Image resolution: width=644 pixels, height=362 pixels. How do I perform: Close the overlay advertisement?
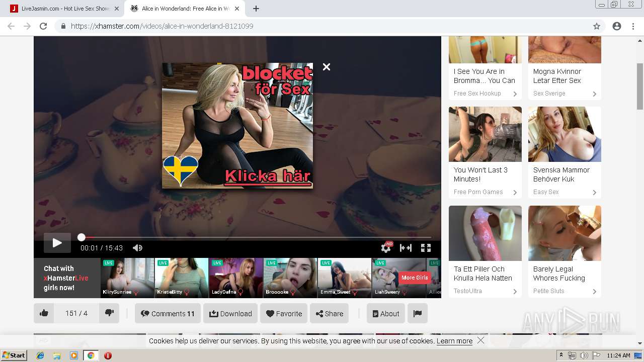point(327,67)
